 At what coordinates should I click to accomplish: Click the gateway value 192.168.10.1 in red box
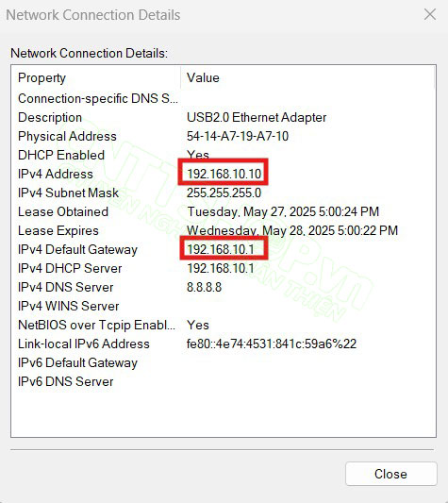[x=221, y=249]
